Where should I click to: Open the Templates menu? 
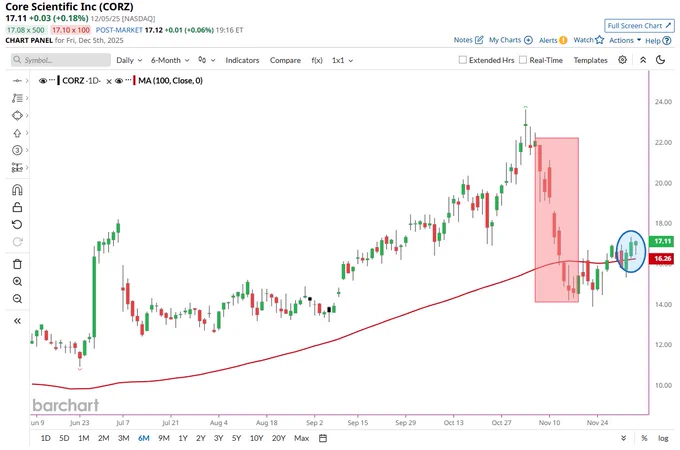point(590,60)
